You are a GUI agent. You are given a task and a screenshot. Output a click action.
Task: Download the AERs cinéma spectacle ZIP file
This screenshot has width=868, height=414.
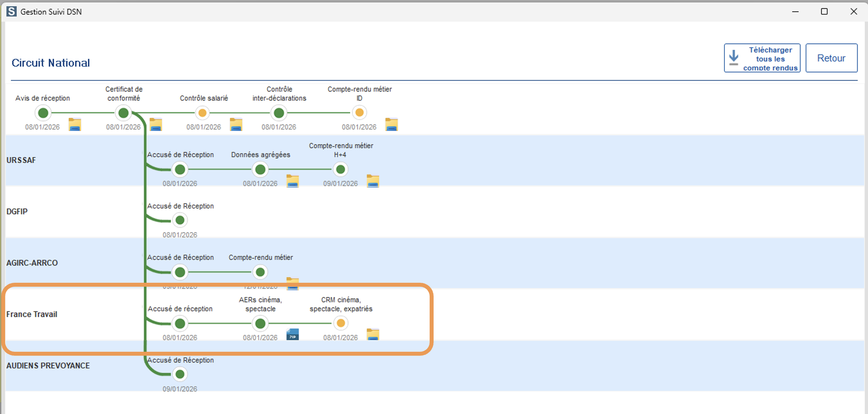click(x=292, y=335)
